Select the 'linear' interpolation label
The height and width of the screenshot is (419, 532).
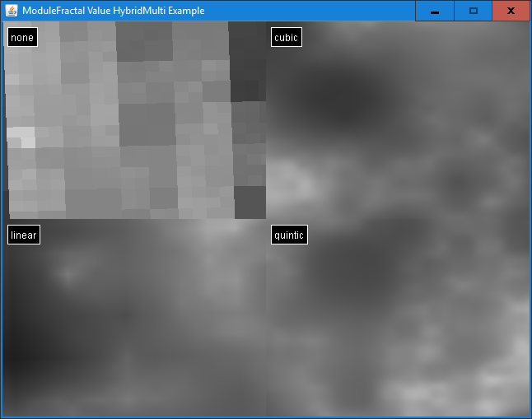click(x=24, y=235)
